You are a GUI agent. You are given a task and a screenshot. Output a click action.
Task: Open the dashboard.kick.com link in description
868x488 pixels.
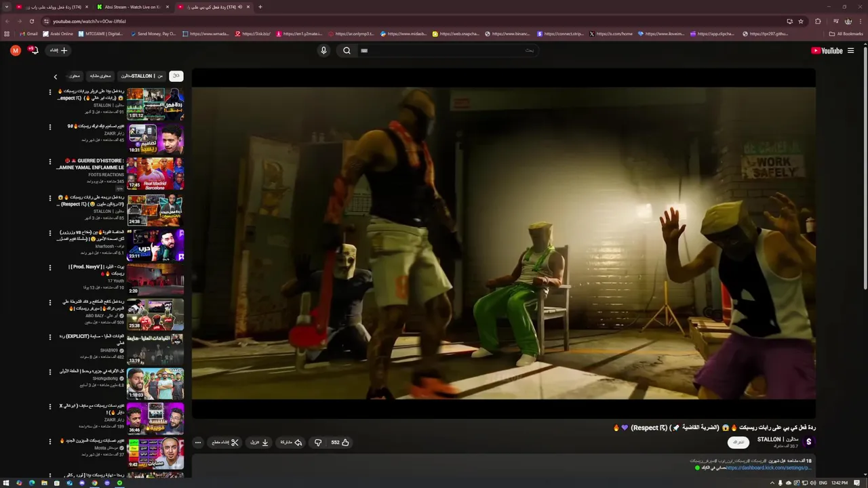[768, 468]
